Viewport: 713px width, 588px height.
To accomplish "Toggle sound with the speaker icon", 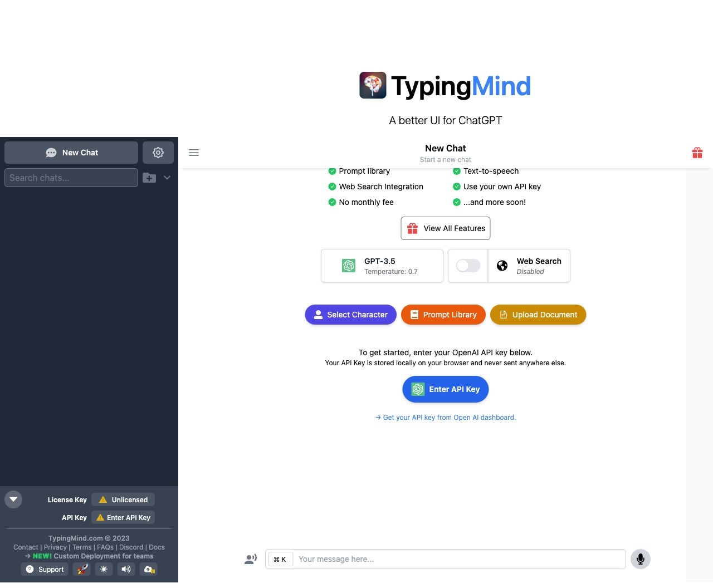I will (126, 569).
